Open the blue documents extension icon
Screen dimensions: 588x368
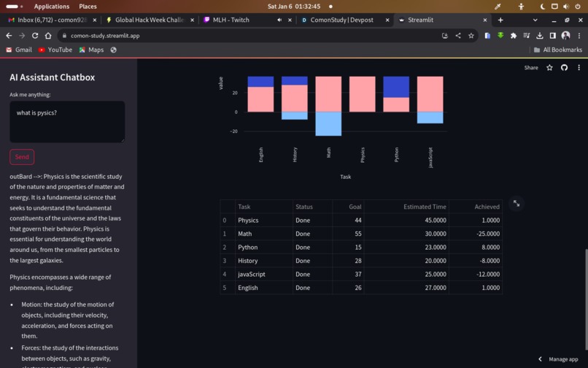coord(487,36)
